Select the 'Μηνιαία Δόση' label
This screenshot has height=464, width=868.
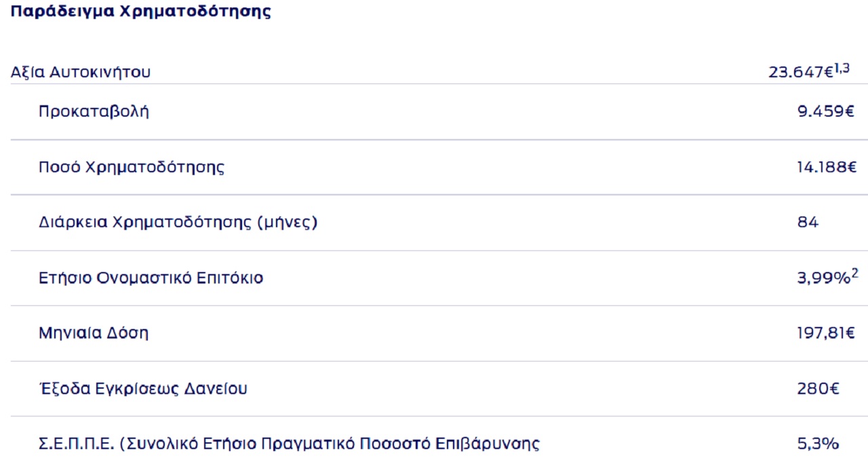tap(94, 333)
